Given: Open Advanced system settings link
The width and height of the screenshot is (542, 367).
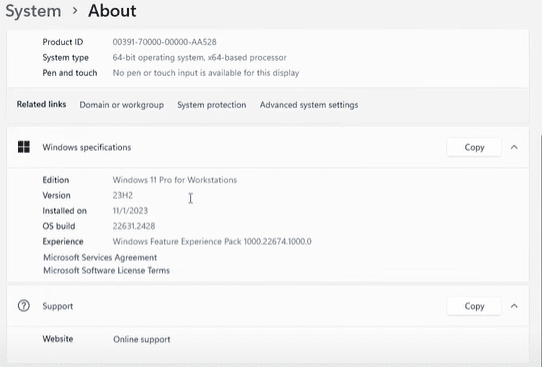Looking at the screenshot, I should pos(309,105).
